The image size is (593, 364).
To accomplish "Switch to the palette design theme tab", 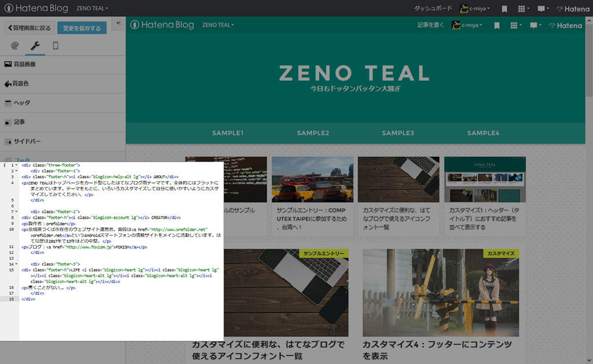I will 14,46.
